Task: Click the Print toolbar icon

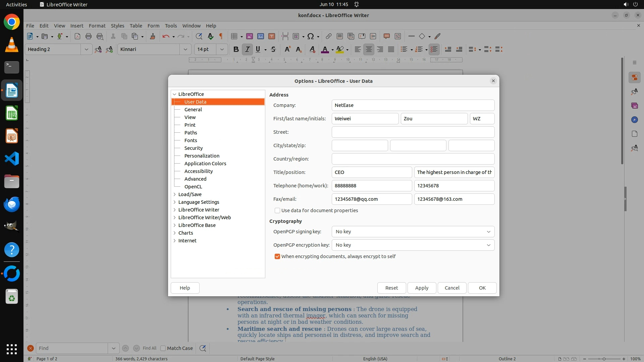Action: coord(89,36)
